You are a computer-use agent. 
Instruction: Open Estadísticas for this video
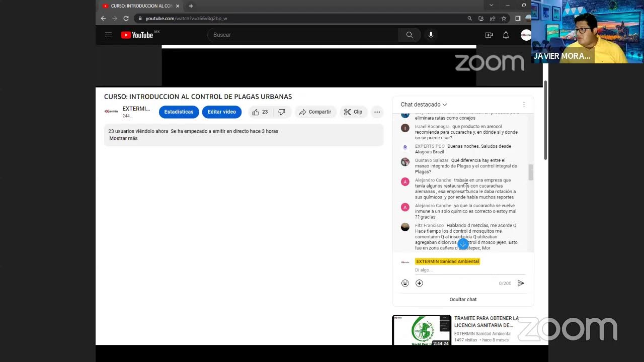[x=179, y=112]
